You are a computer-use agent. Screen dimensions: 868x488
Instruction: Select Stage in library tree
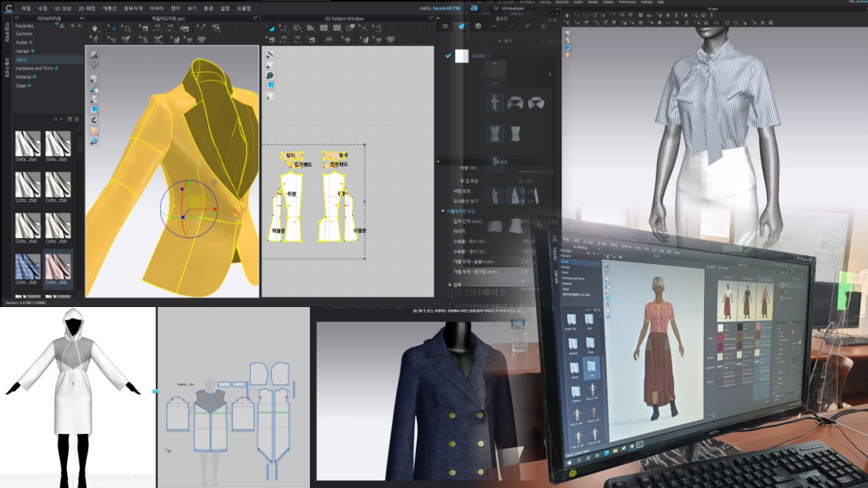tap(21, 85)
